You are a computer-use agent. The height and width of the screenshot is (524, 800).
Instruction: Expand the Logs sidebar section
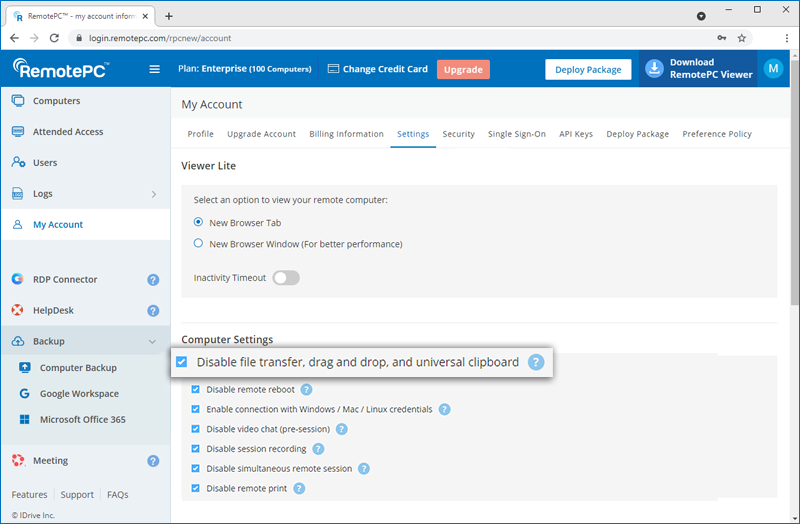(153, 194)
